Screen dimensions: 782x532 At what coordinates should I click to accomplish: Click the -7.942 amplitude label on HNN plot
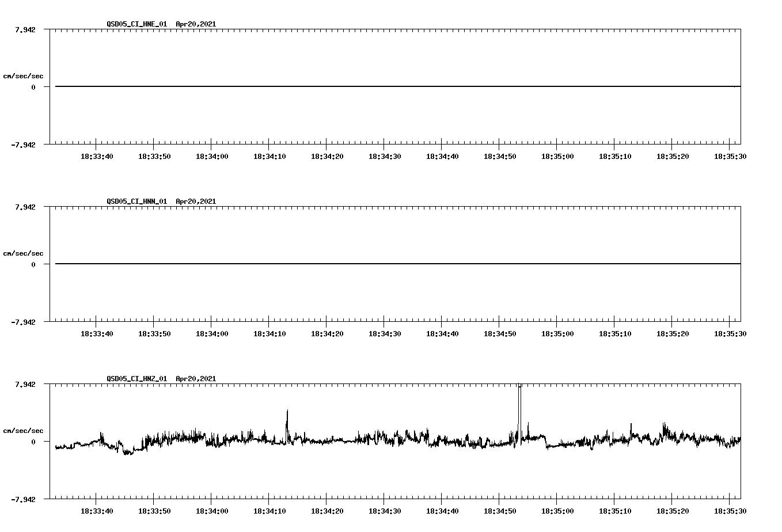point(24,323)
